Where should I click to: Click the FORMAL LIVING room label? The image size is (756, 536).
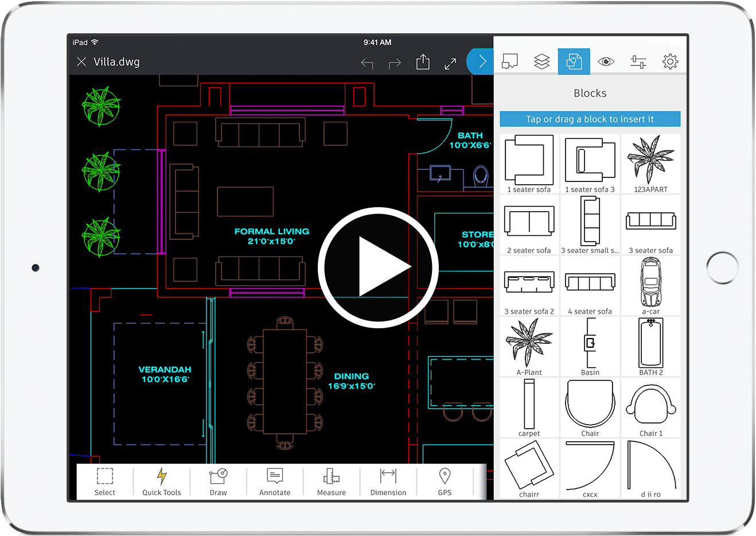click(x=271, y=236)
